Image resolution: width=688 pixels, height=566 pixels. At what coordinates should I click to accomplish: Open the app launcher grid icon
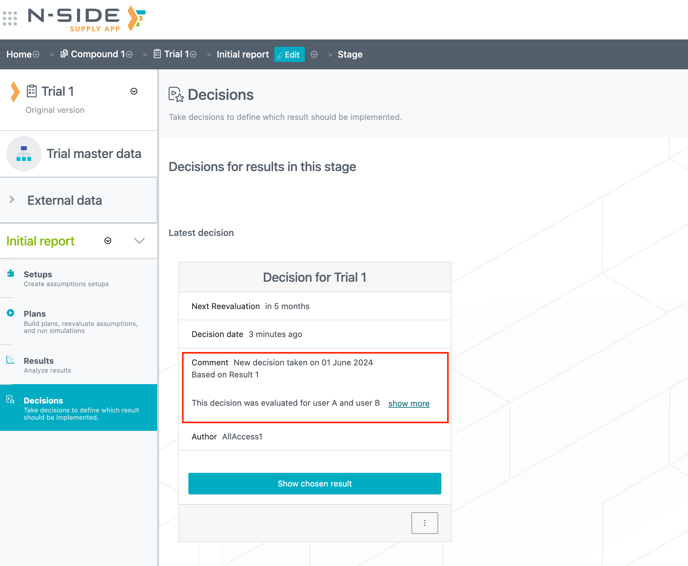[10, 18]
